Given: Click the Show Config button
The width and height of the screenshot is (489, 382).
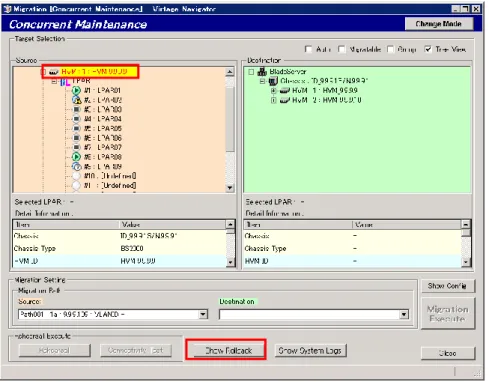Looking at the screenshot, I should pyautogui.click(x=448, y=286).
